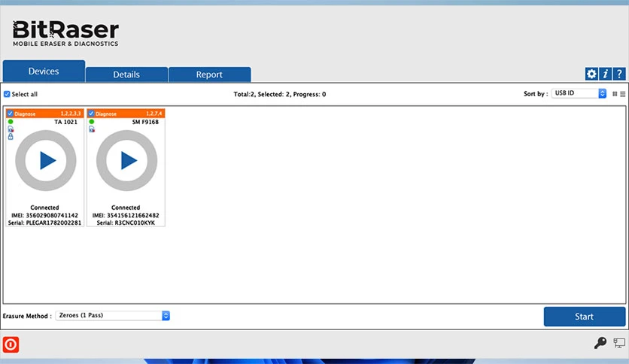Switch to the Devices tab

pos(44,71)
